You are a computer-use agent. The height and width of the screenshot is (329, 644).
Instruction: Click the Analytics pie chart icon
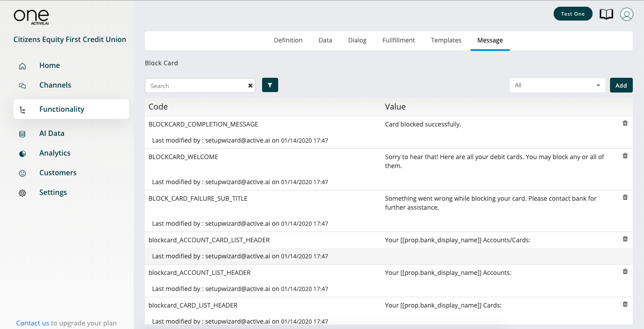point(22,154)
